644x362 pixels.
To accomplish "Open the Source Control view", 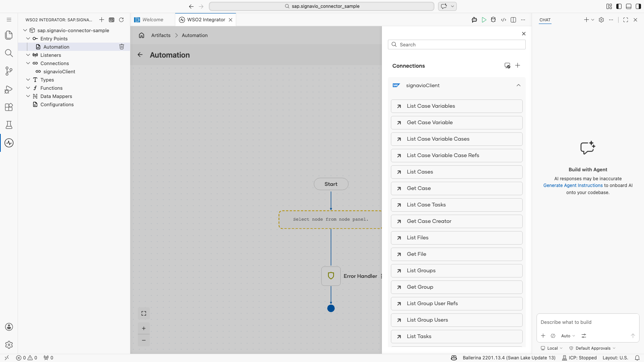I will pos(9,71).
